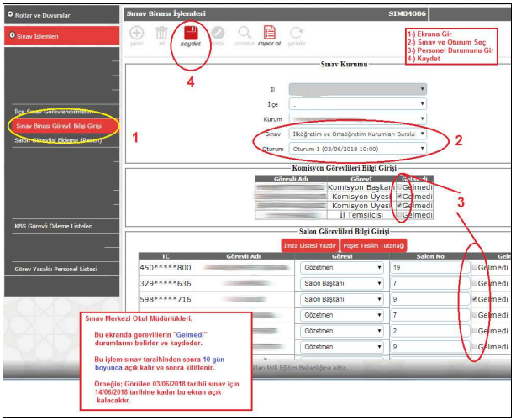Select 'İlçe Sınav Görevlendirmeleri' menu entry
The image size is (516, 420).
point(54,112)
